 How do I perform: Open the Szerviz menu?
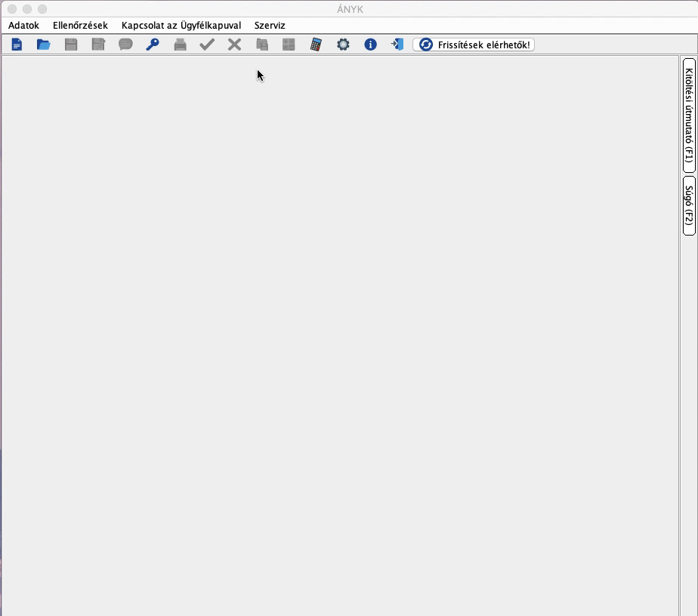(x=270, y=26)
